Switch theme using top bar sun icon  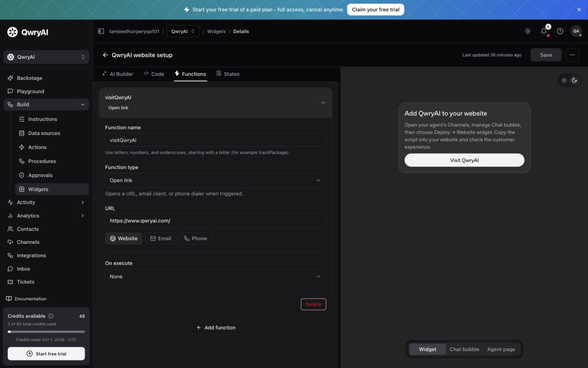point(528,31)
